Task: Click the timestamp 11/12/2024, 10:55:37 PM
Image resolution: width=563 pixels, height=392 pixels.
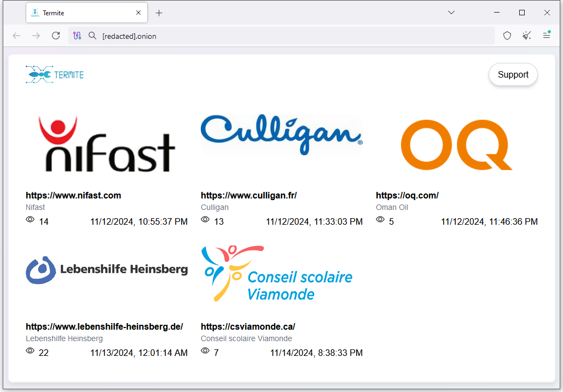Action: (139, 221)
